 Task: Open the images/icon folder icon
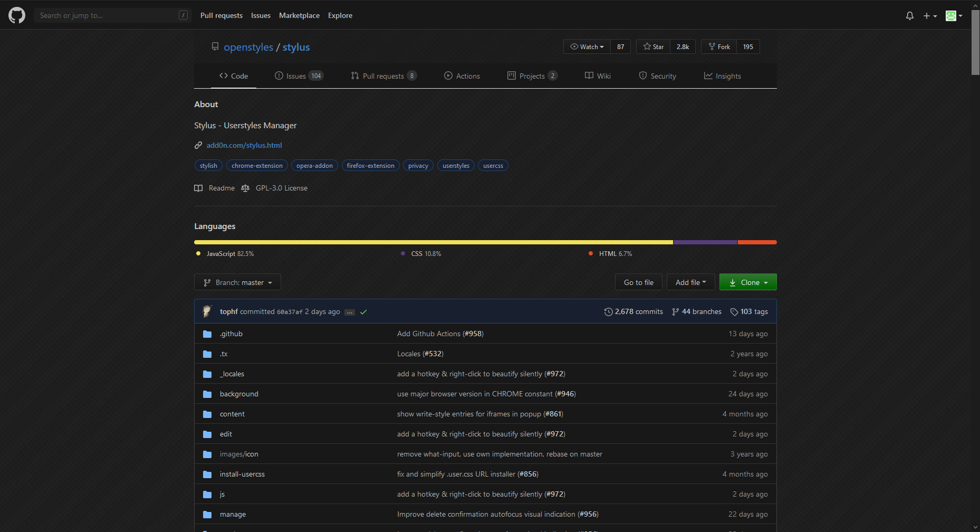coord(207,454)
